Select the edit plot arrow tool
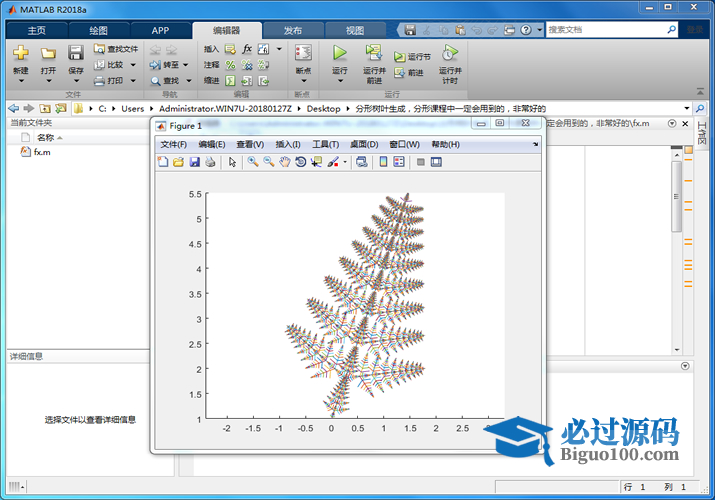The height and width of the screenshot is (500, 715). (x=233, y=162)
